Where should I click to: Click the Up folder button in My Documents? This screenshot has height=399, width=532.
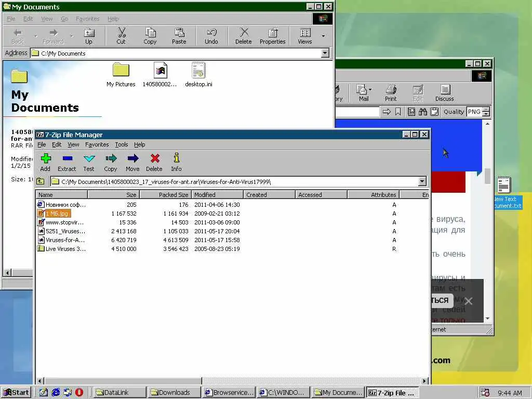(x=89, y=36)
